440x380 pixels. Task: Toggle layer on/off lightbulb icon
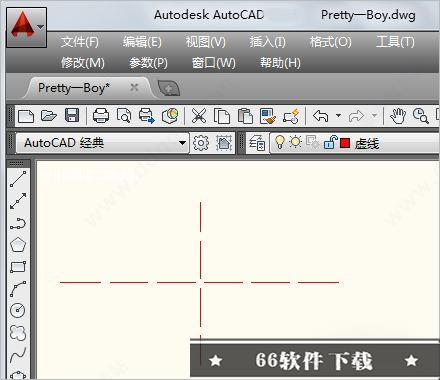(280, 142)
